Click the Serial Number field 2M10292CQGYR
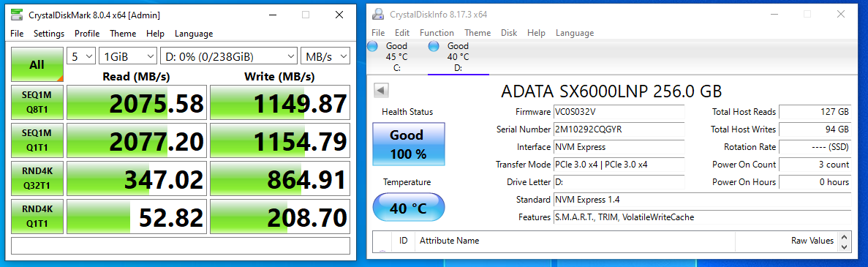Image resolution: width=868 pixels, height=267 pixels. coord(619,129)
